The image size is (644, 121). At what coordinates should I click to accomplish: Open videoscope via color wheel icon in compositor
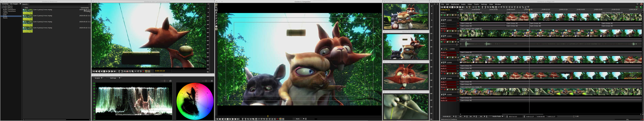click(281, 119)
